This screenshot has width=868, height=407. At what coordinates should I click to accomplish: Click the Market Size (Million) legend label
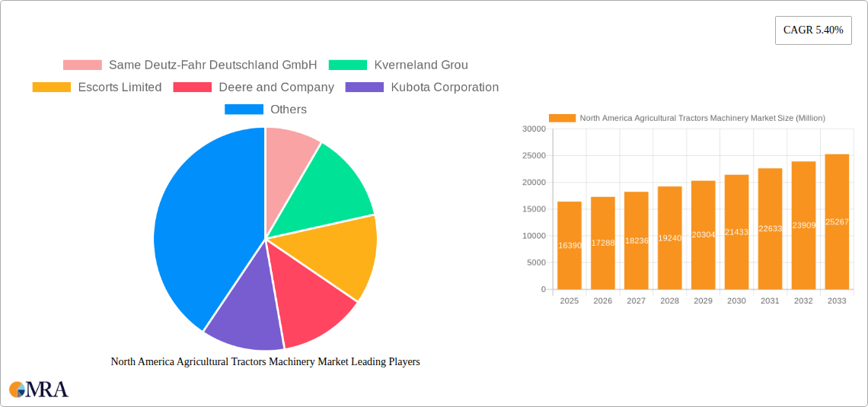click(703, 118)
